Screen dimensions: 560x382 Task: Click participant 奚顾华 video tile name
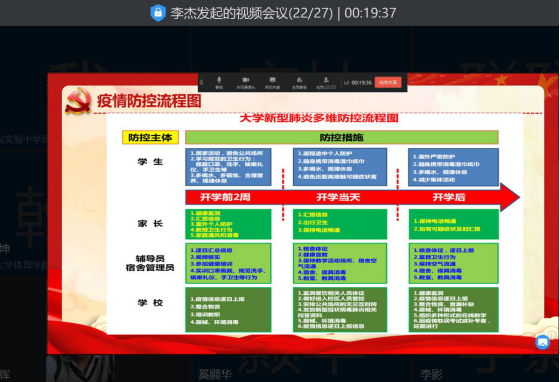pyautogui.click(x=215, y=375)
